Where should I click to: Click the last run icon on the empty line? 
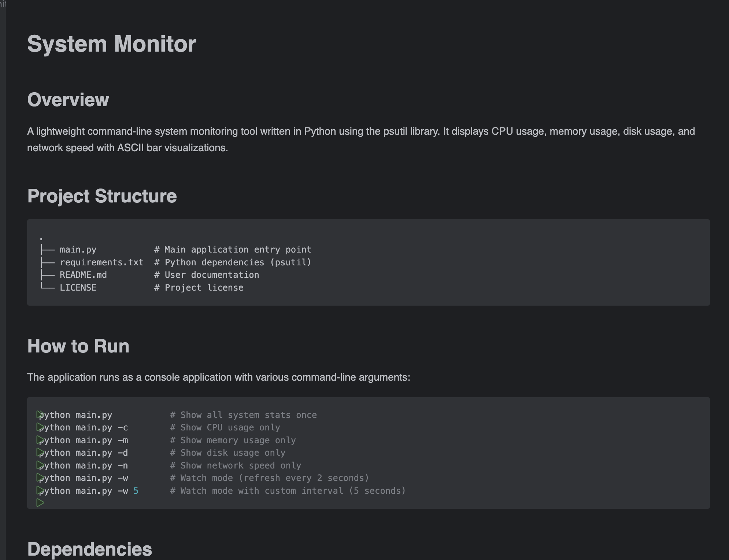(x=40, y=503)
